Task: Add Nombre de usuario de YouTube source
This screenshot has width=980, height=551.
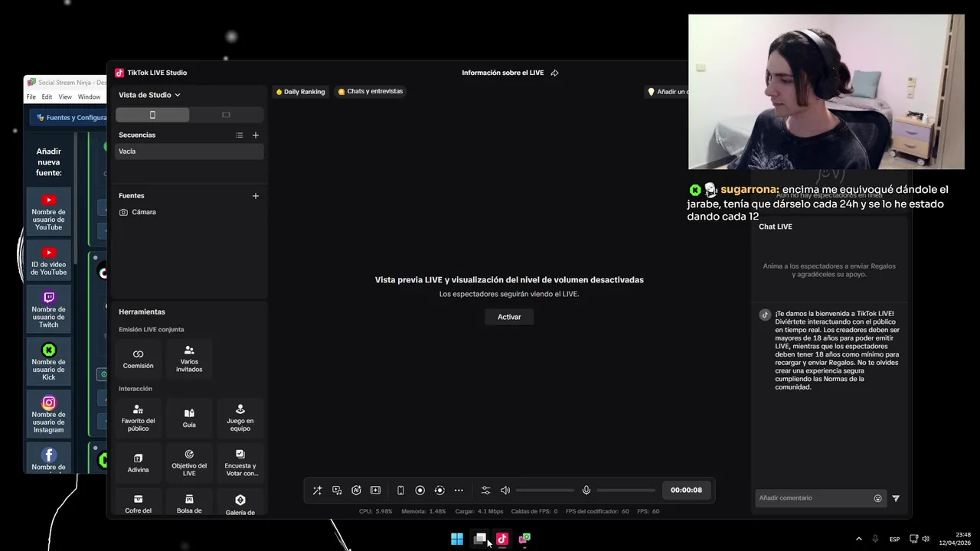Action: pyautogui.click(x=49, y=211)
